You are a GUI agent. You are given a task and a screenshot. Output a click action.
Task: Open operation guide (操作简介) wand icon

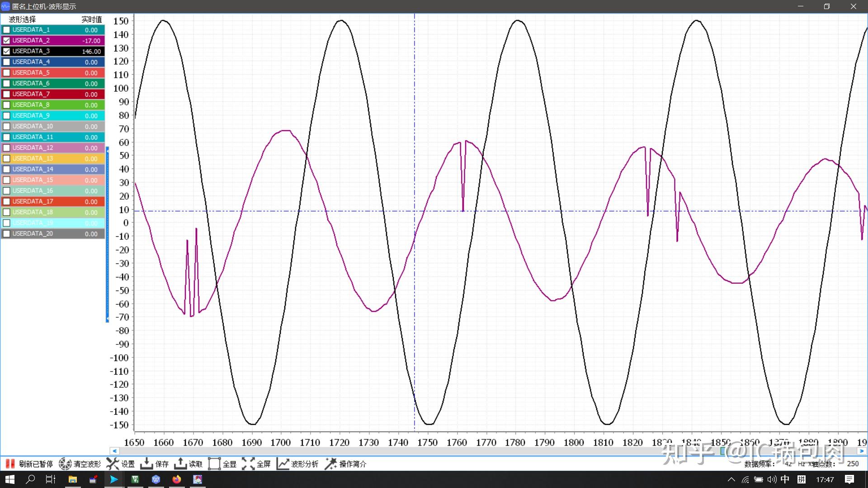pyautogui.click(x=330, y=464)
